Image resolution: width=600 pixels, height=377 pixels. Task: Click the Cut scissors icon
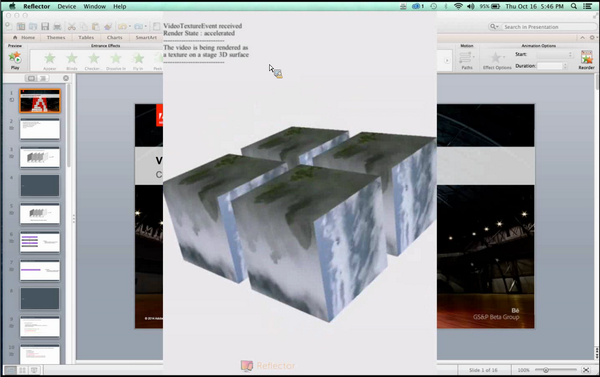(72, 26)
